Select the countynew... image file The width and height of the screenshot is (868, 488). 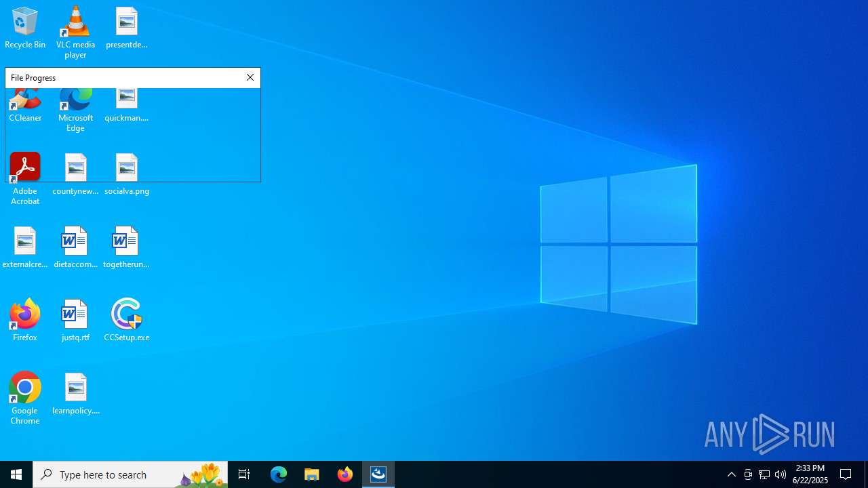coord(75,175)
